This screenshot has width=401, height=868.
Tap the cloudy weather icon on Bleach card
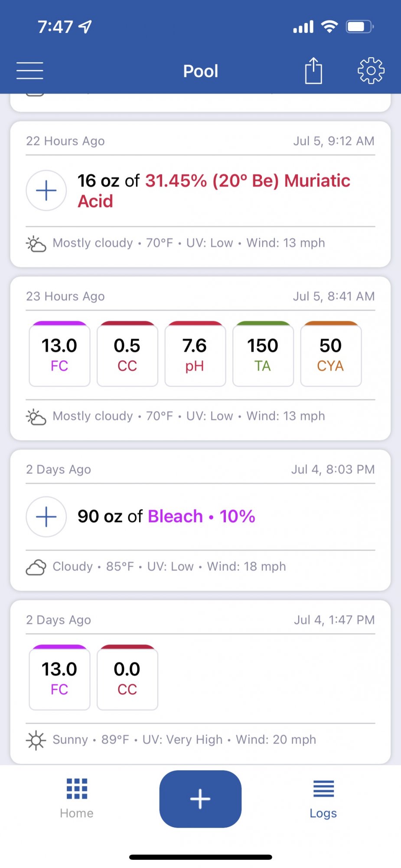(x=36, y=567)
